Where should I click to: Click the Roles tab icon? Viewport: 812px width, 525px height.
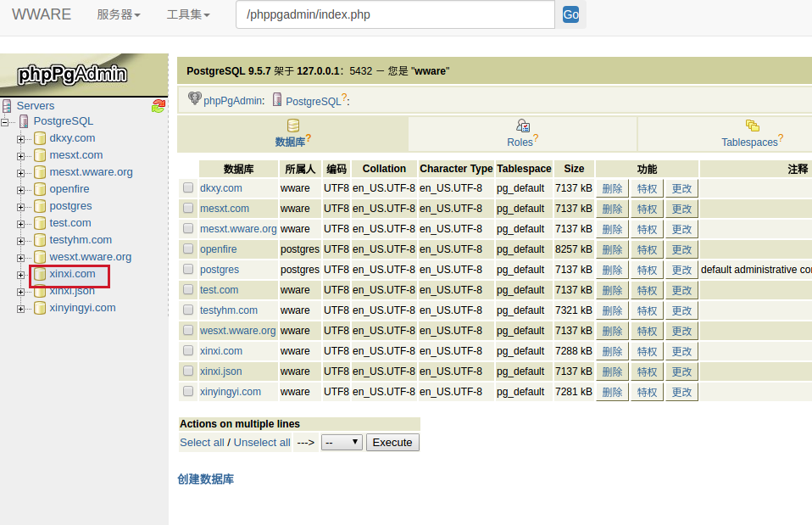tap(523, 126)
